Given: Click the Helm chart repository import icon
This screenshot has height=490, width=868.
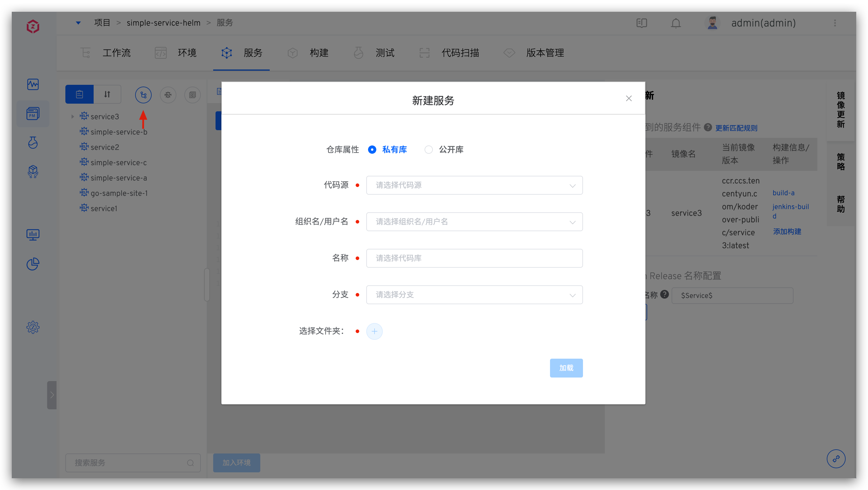Looking at the screenshot, I should [x=168, y=95].
